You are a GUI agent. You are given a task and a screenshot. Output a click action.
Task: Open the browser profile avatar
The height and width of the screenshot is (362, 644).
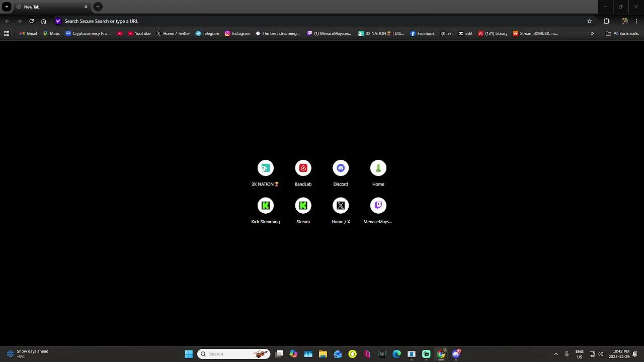tap(624, 21)
